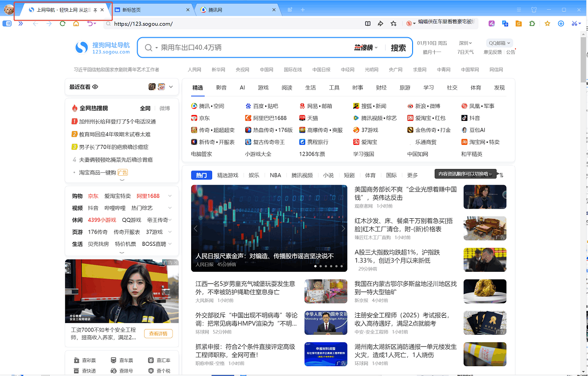Open the 百度·贴吧 site link

tap(262, 106)
